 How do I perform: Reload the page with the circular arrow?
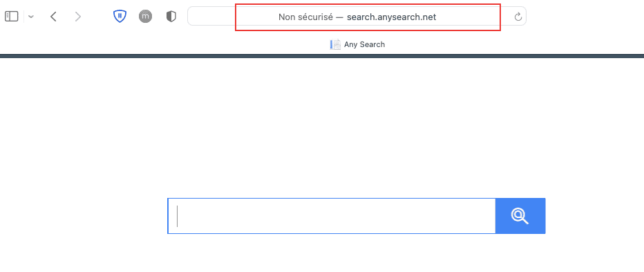click(x=518, y=17)
